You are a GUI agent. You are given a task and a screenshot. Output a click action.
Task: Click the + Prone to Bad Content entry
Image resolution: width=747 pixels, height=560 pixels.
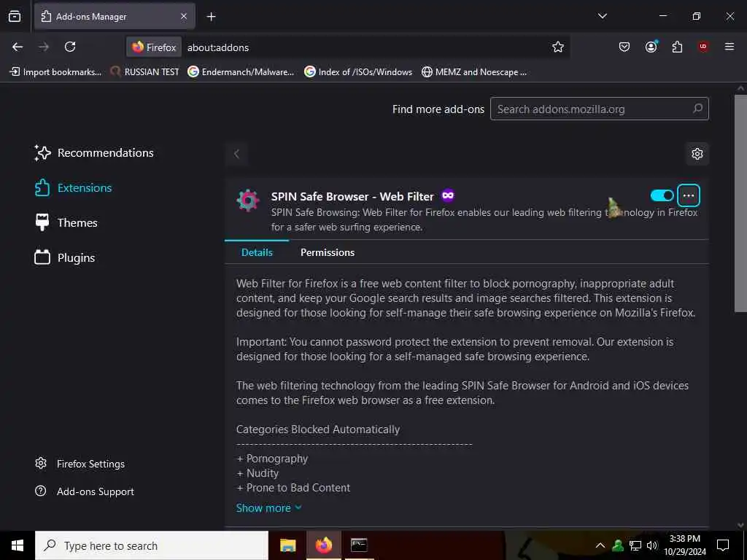click(x=293, y=488)
